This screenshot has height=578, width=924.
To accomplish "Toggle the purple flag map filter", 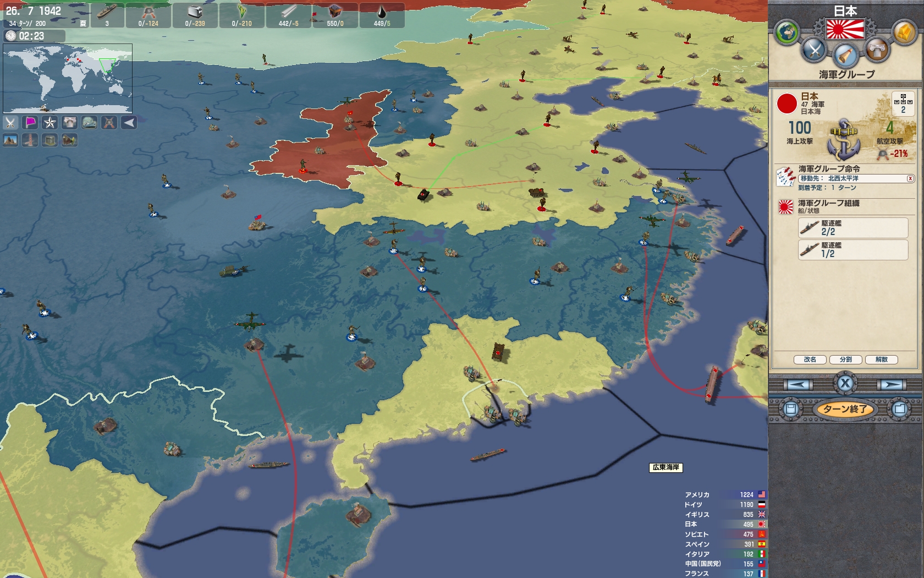I will coord(30,122).
